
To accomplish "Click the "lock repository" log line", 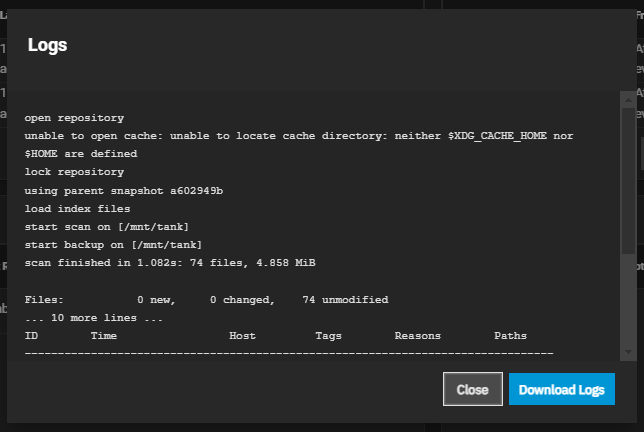I will [74, 172].
